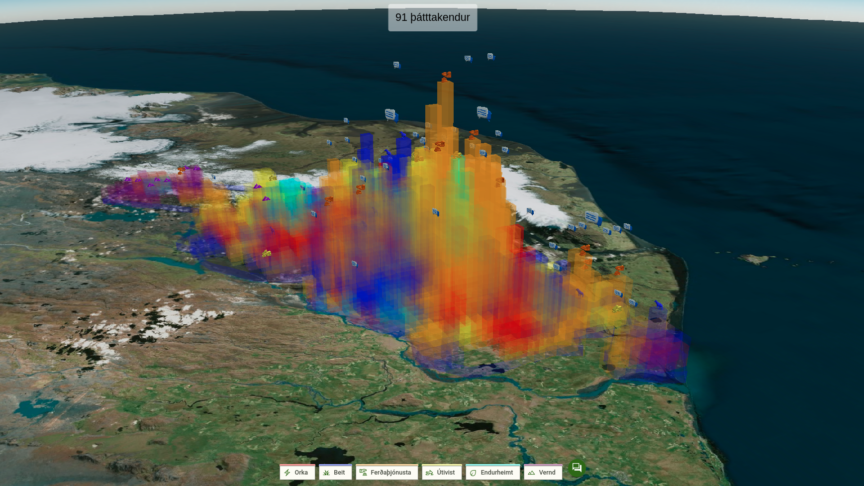Click the orange flag atop the tallest column
Viewport: 864px width, 486px height.
446,74
